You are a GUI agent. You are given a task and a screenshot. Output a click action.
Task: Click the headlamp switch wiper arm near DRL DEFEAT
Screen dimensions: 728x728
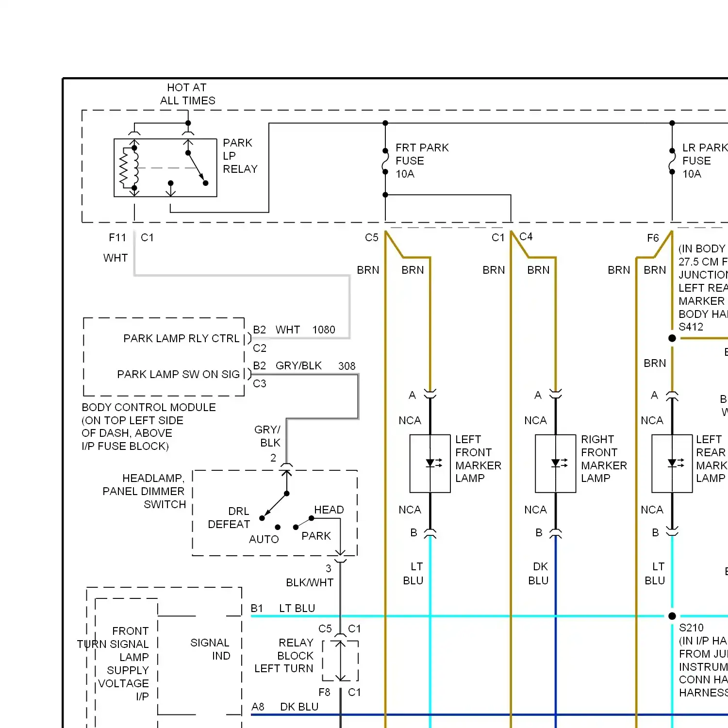pyautogui.click(x=275, y=506)
